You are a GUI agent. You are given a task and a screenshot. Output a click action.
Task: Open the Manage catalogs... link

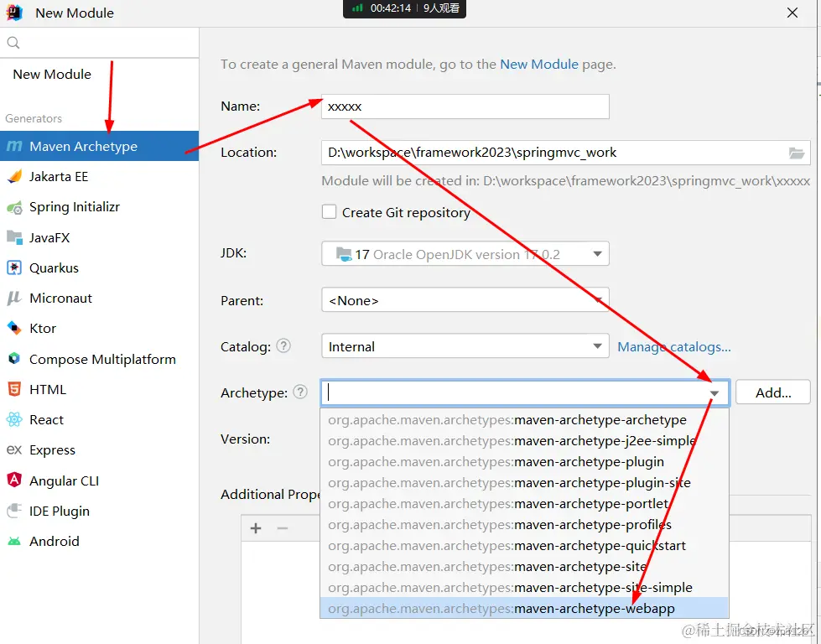tap(674, 346)
